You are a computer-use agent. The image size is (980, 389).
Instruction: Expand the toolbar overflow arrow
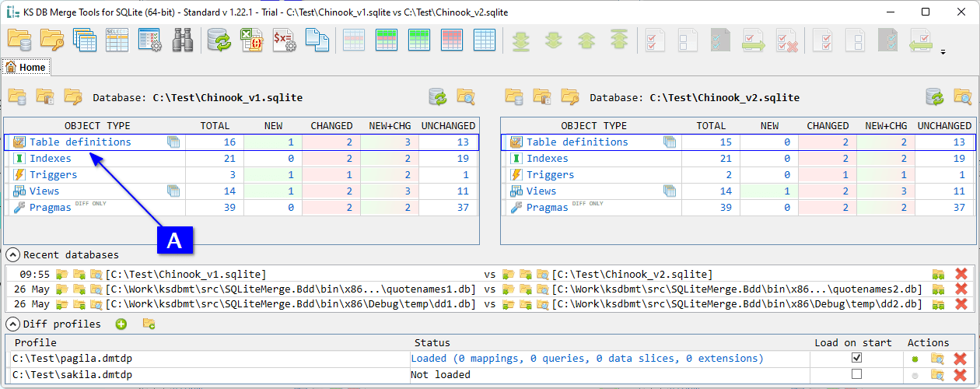point(943,52)
